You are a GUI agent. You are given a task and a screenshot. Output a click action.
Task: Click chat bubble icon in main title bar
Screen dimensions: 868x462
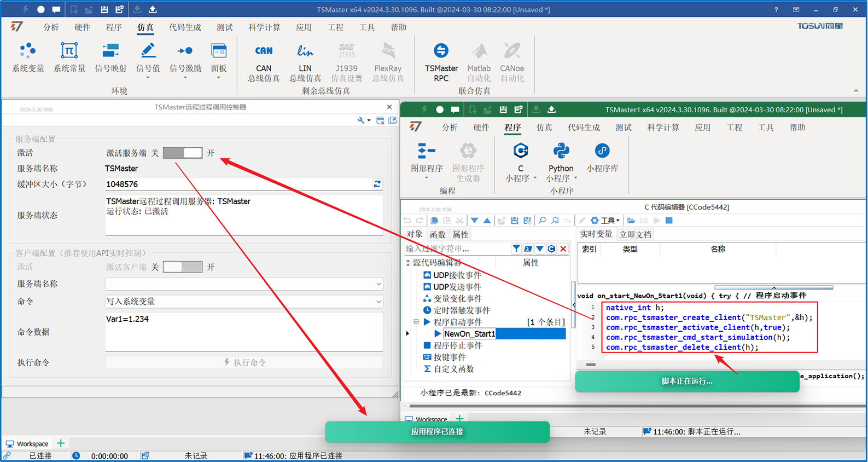point(56,9)
